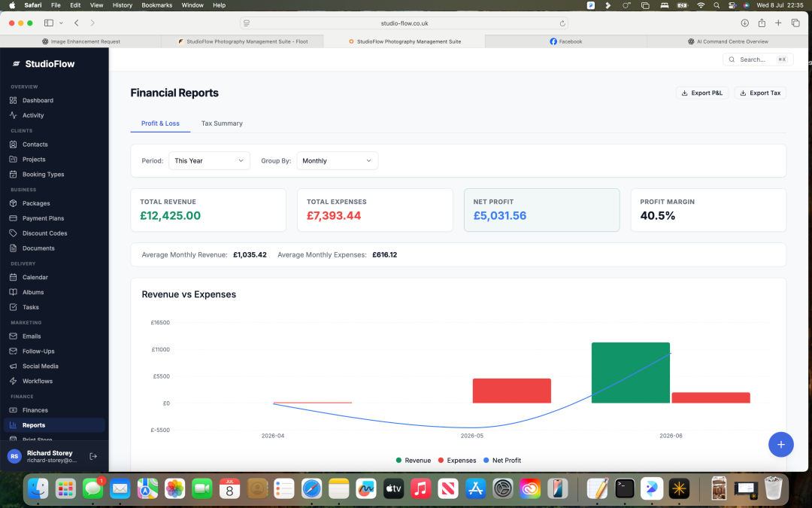Screen dimensions: 812x508
Task: Open Group By dropdown showing Monthly
Action: 337,161
